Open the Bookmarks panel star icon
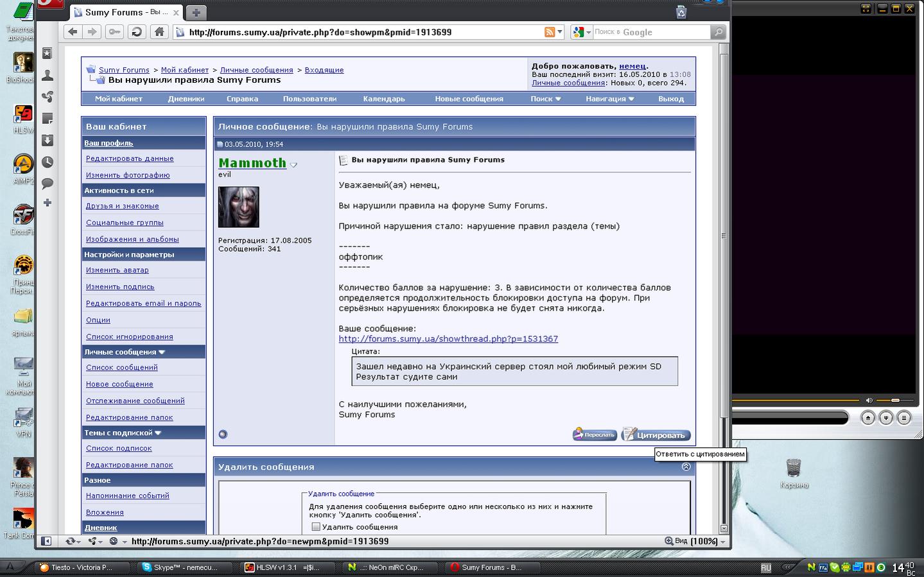924x577 pixels. [x=47, y=54]
